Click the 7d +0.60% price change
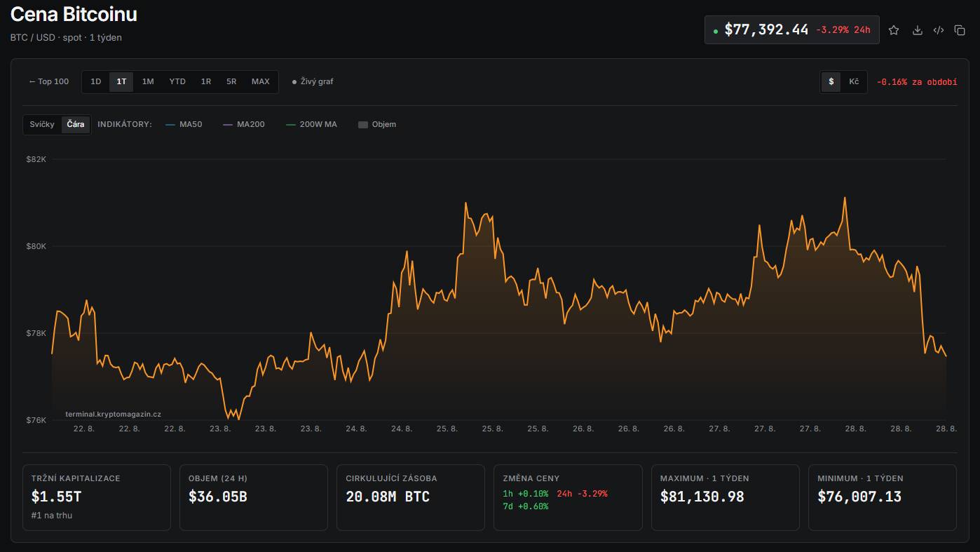Screen dimensions: 980x552 tap(526, 506)
